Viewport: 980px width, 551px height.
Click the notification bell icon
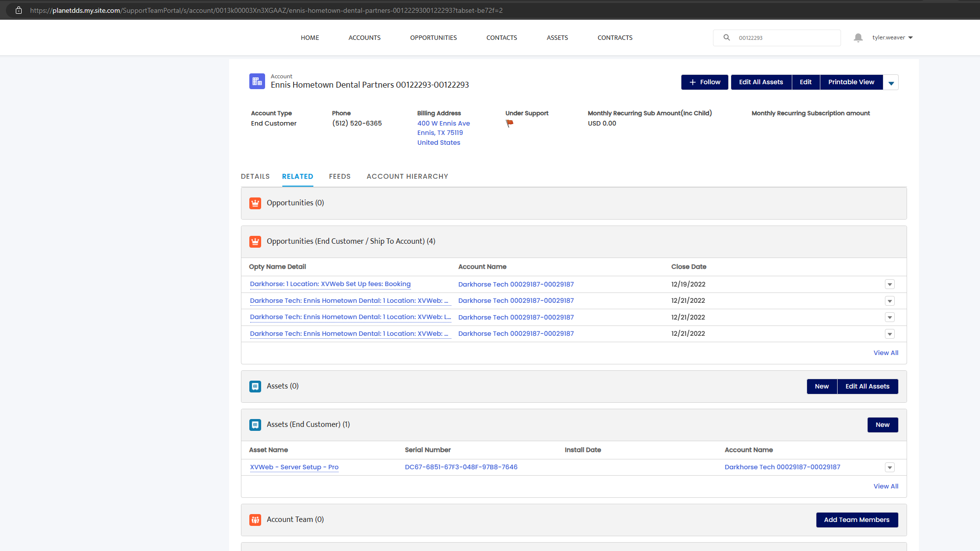(858, 38)
